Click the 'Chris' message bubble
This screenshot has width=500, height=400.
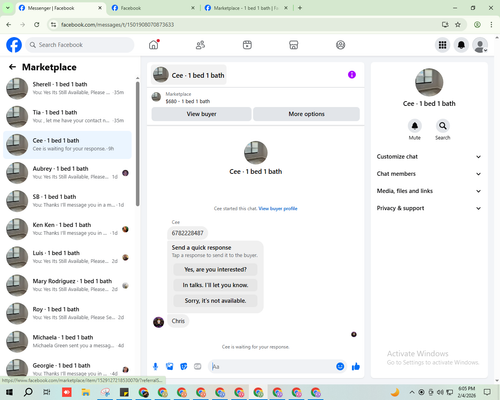pyautogui.click(x=178, y=321)
